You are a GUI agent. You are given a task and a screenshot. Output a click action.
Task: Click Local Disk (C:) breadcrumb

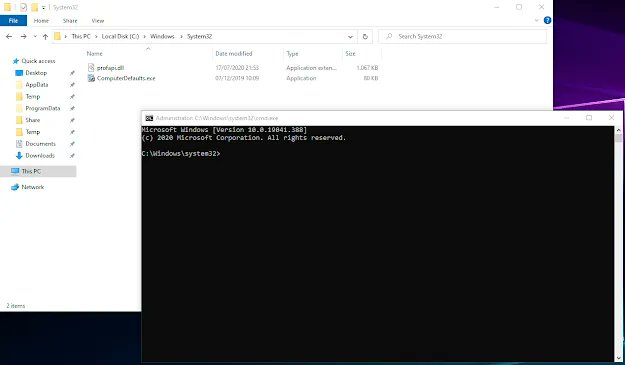tap(120, 36)
